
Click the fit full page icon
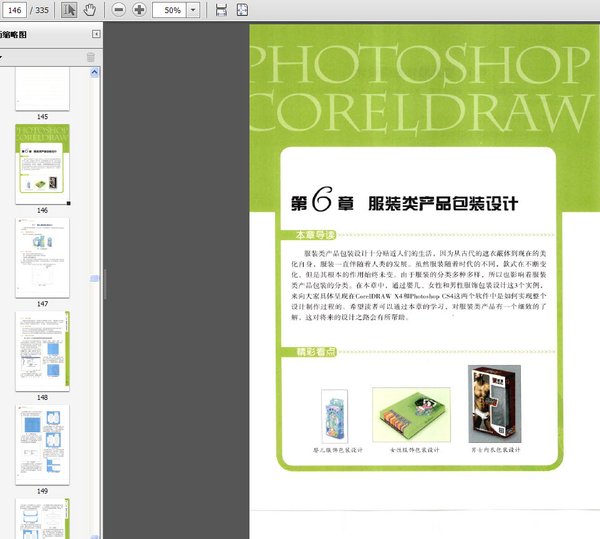coord(243,10)
